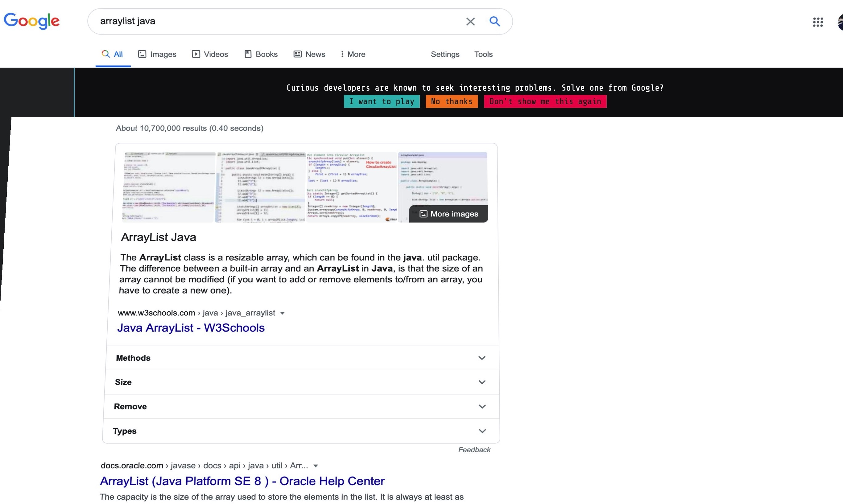Open Tools options
Image resolution: width=843 pixels, height=504 pixels.
coord(483,54)
